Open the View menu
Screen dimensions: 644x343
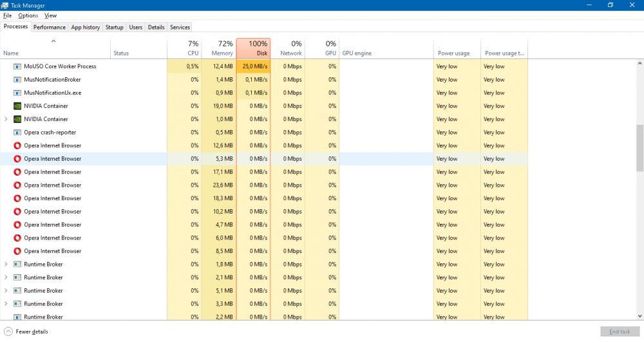tap(50, 15)
